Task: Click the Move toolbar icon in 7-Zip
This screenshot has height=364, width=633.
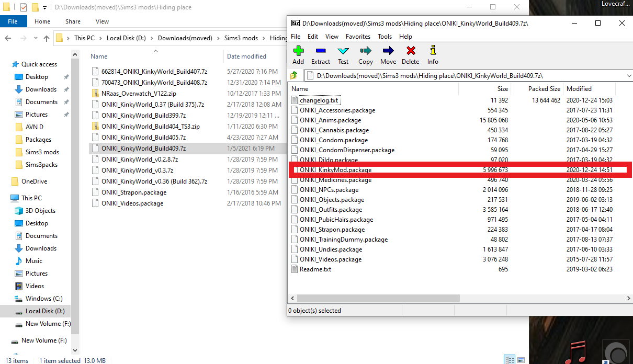Action: [x=388, y=55]
